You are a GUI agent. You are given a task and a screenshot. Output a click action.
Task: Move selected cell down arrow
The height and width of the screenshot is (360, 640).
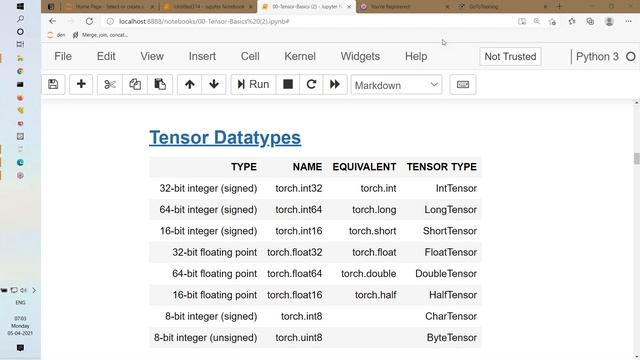tap(214, 84)
